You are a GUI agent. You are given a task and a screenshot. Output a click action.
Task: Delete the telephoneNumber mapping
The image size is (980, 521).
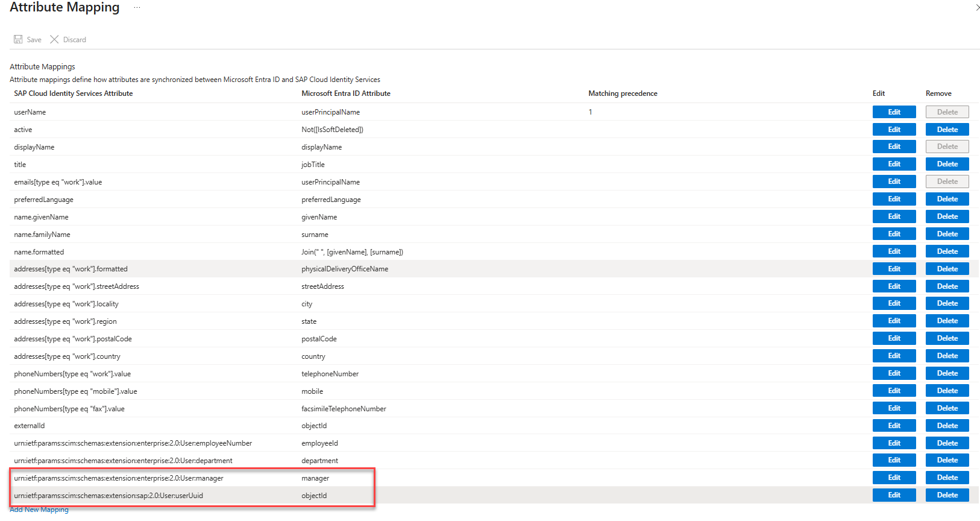coord(947,373)
